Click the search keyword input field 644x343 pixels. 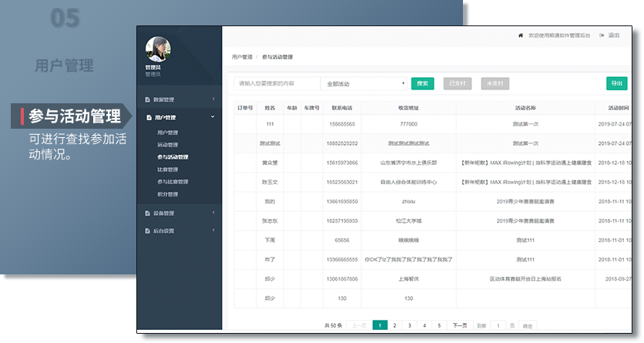[x=277, y=83]
